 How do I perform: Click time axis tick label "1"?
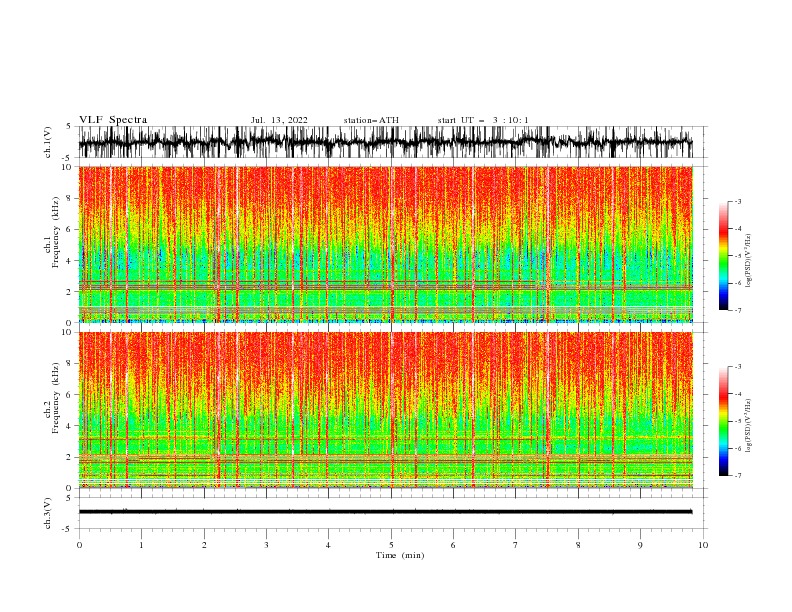click(x=142, y=545)
